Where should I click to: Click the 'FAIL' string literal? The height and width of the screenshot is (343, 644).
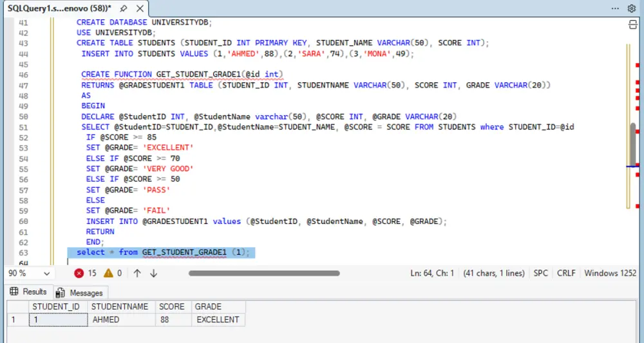point(156,210)
